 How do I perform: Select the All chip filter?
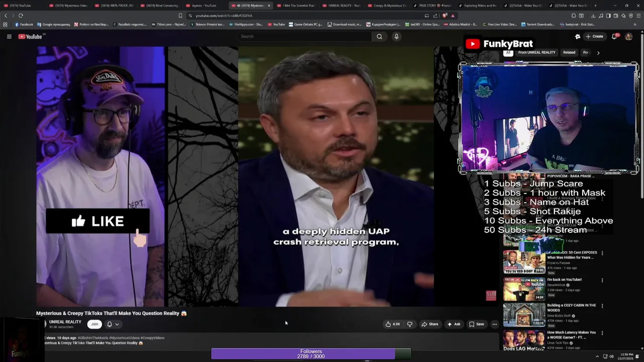(x=508, y=52)
